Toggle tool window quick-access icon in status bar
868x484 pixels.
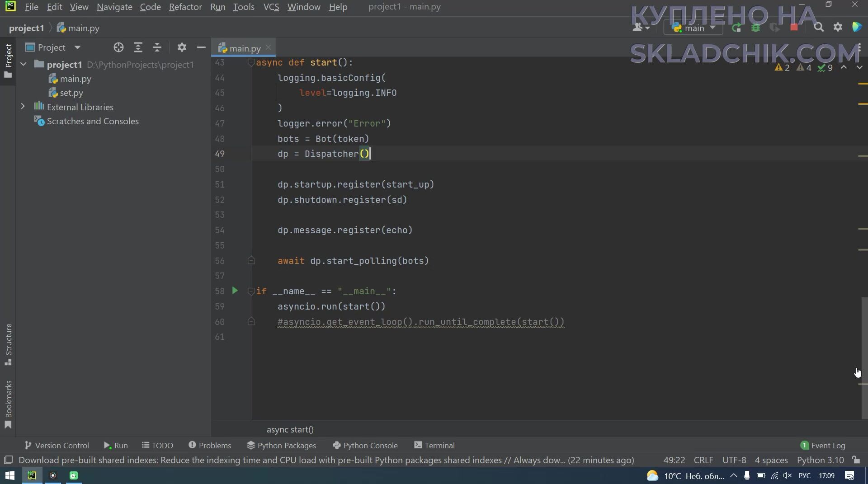[x=8, y=460]
